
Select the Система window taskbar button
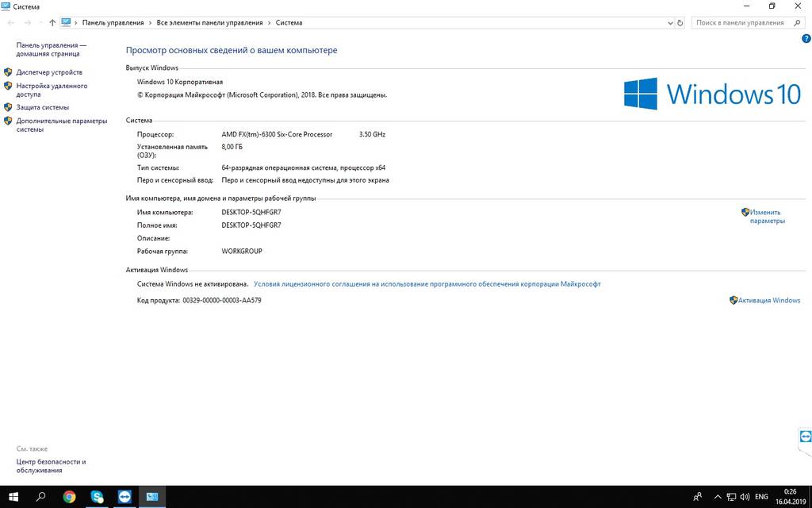(x=152, y=497)
